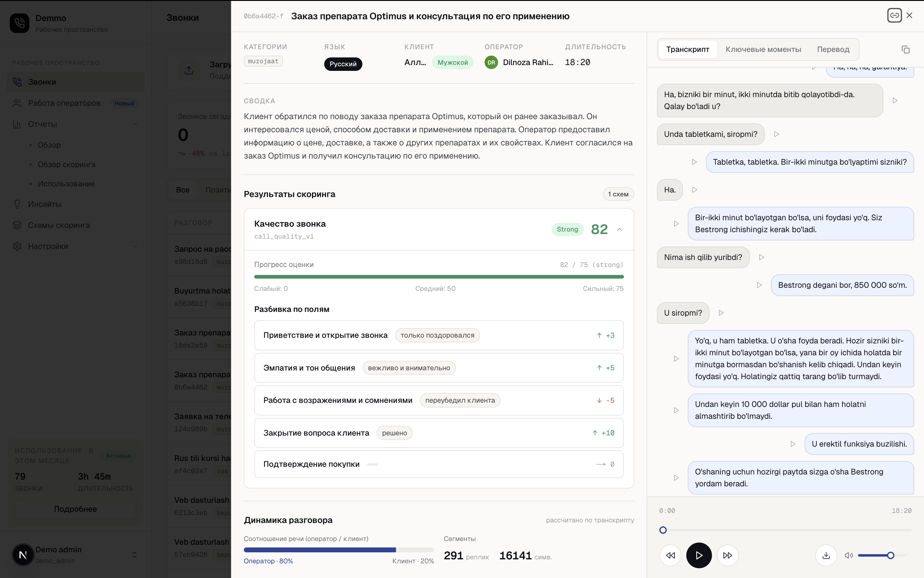Click the 'решено' tag
The image size is (924, 578).
394,433
